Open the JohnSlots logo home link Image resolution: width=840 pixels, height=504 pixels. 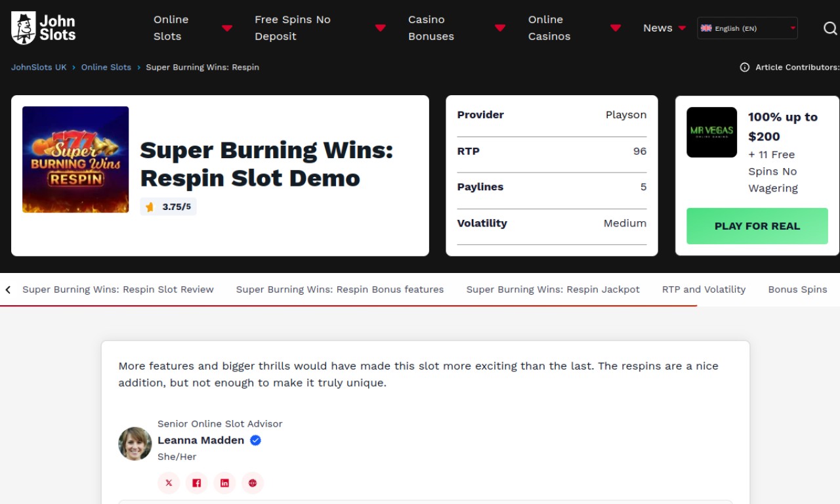(x=43, y=28)
